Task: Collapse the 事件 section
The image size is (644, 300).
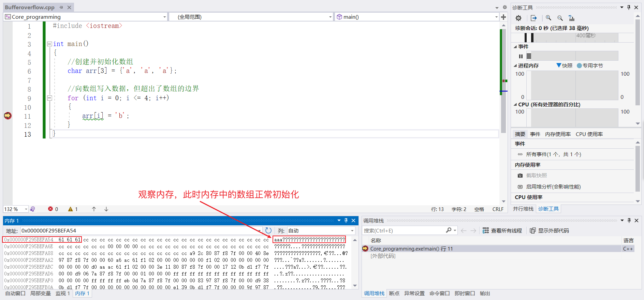Action: pyautogui.click(x=515, y=47)
